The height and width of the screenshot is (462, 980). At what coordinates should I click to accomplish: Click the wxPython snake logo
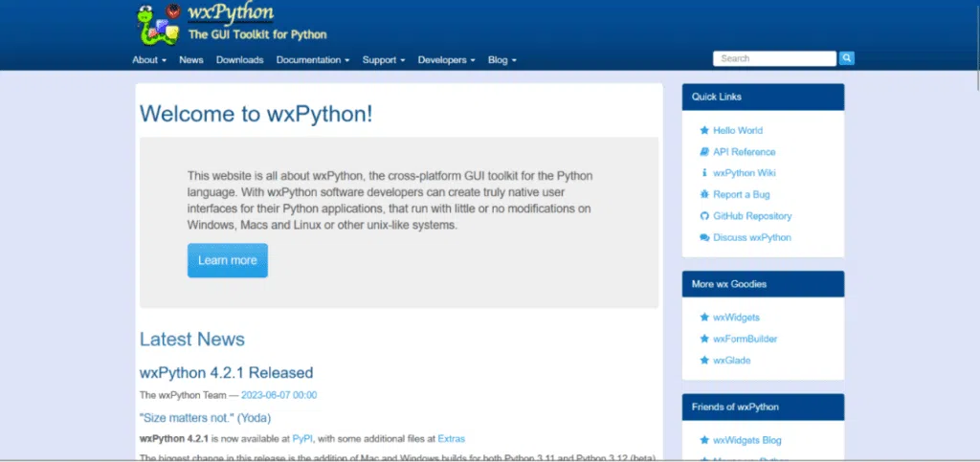pyautogui.click(x=157, y=24)
